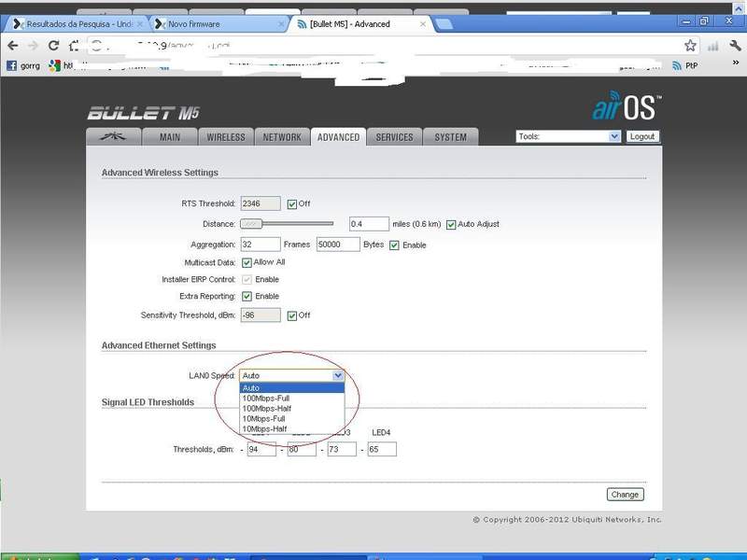Collapse the LAN0 Speed dropdown arrow
The width and height of the screenshot is (747, 560).
click(x=338, y=376)
